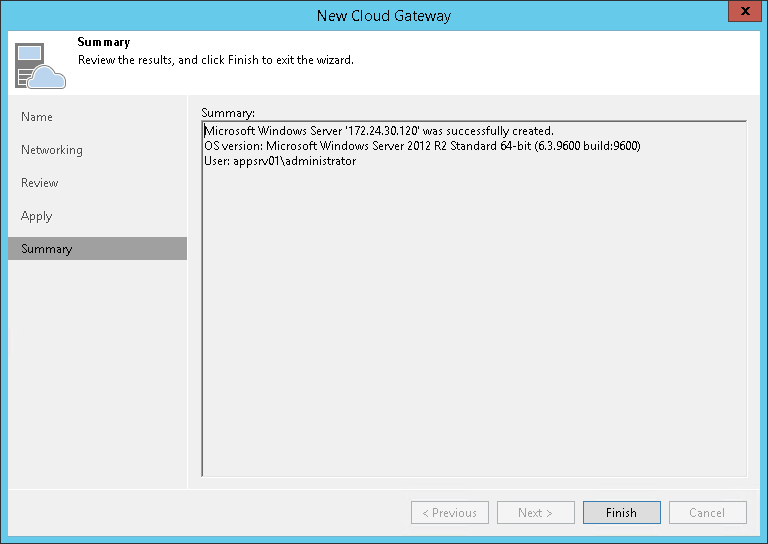The width and height of the screenshot is (768, 544).
Task: Click the Finish button
Action: [622, 512]
